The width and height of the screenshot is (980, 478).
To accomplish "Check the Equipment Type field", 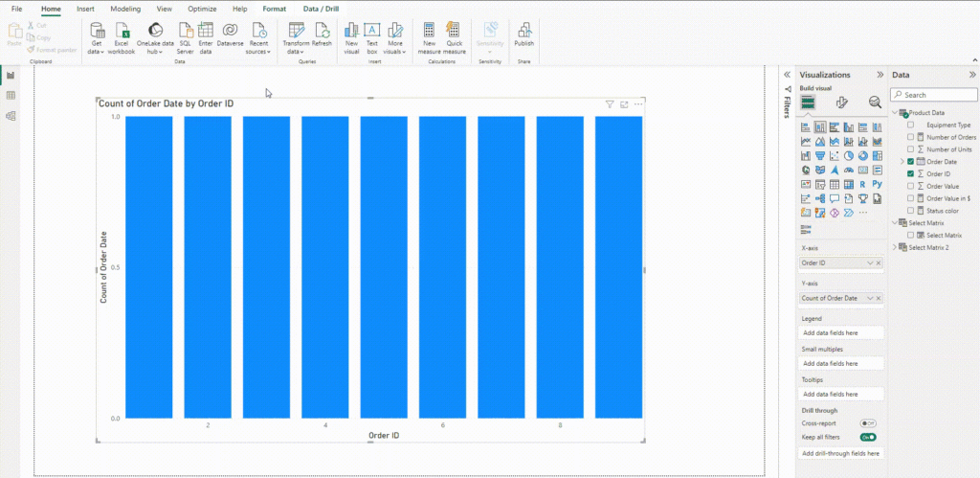I will 910,125.
